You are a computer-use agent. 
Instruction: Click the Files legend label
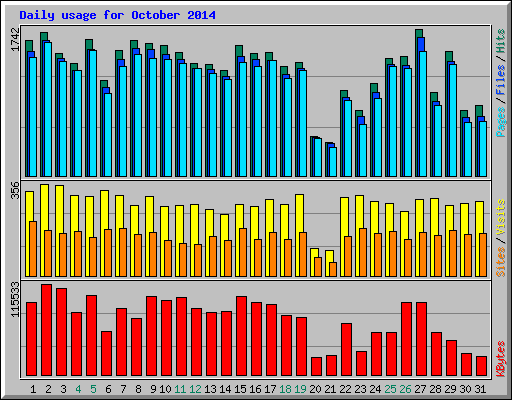501,80
